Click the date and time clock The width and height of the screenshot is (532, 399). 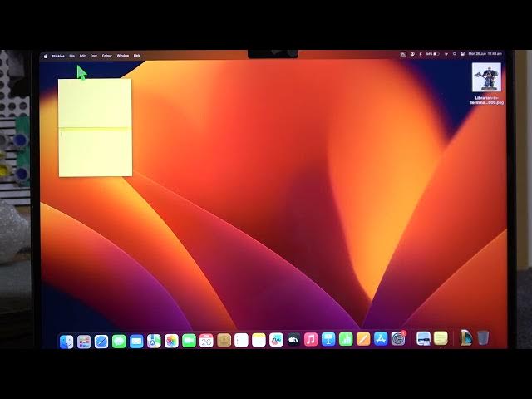click(485, 53)
